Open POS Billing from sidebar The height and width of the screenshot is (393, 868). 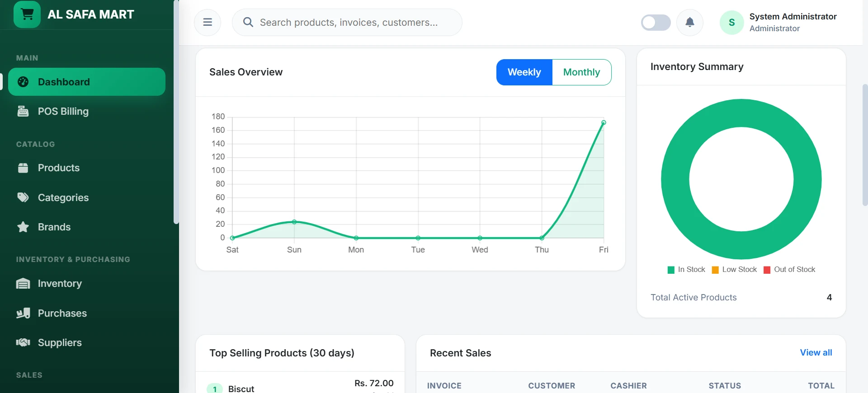click(87, 111)
